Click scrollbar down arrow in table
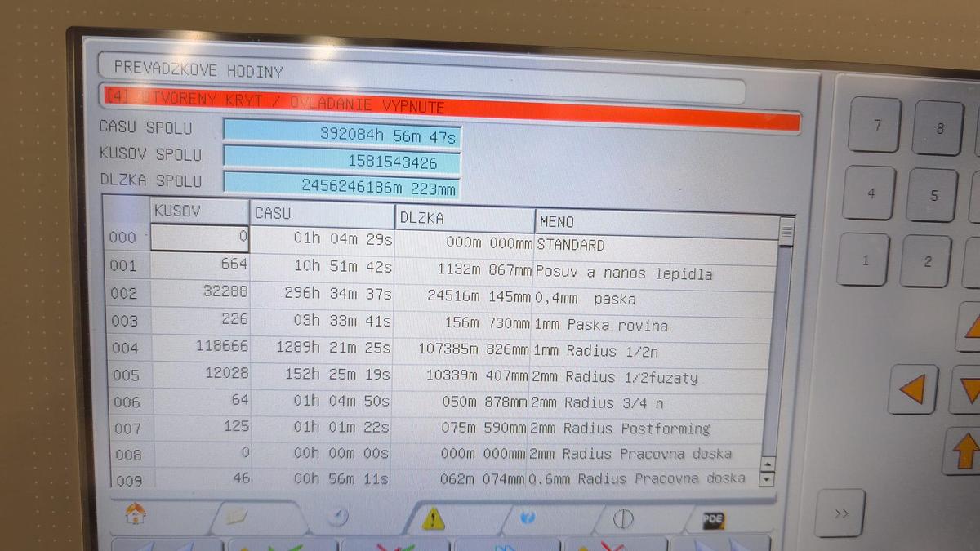The image size is (980, 551). click(766, 480)
